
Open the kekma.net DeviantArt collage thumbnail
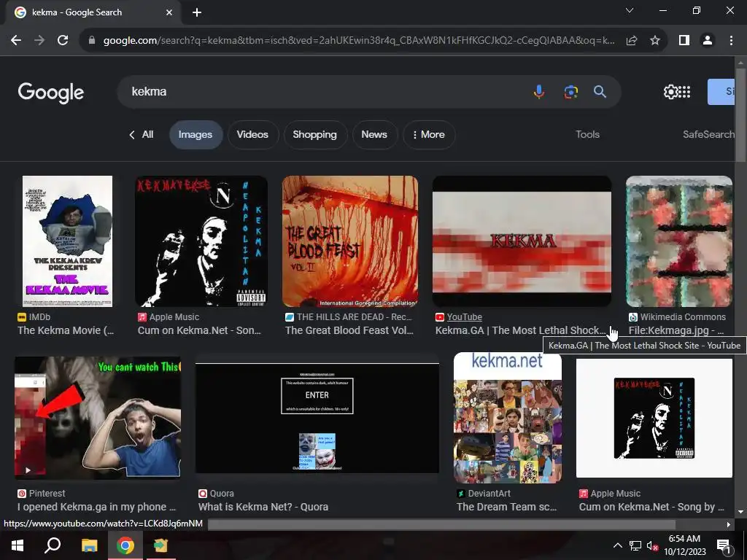pos(508,418)
